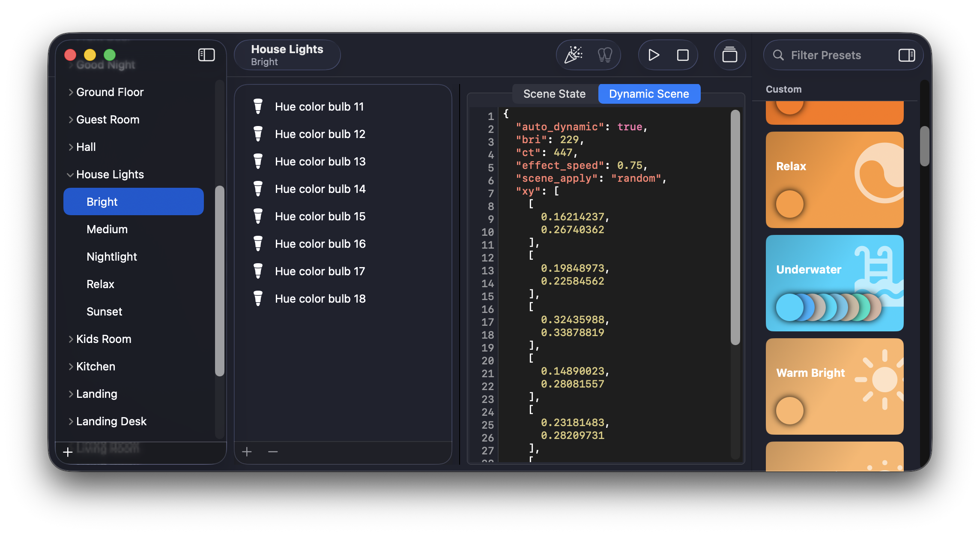
Task: Select Hue color bulb 11 row
Action: [x=343, y=106]
